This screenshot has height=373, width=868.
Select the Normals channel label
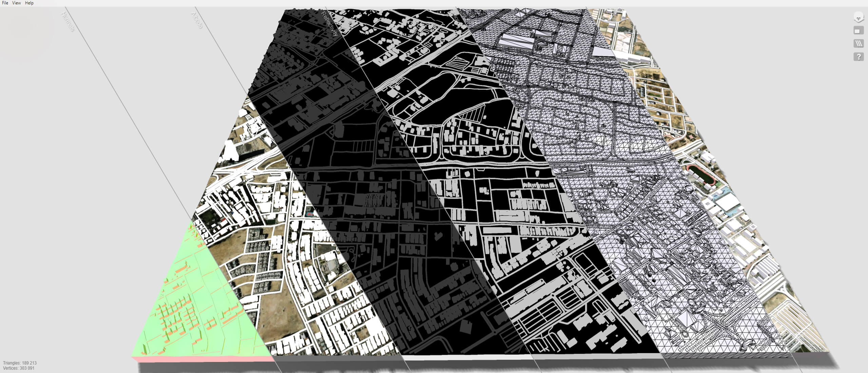67,21
